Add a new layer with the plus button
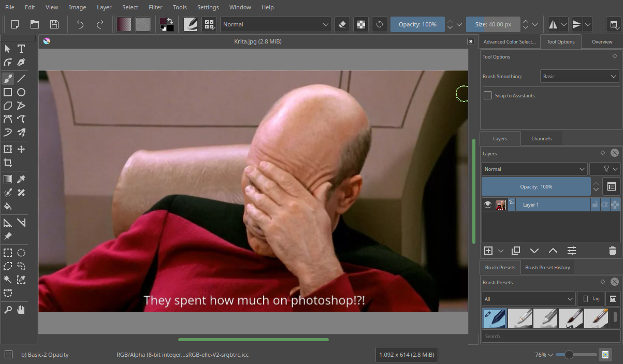The height and width of the screenshot is (364, 623). [x=488, y=251]
